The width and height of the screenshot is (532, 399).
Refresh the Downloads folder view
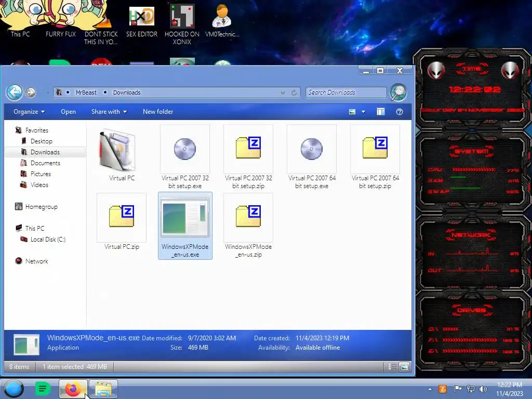294,92
